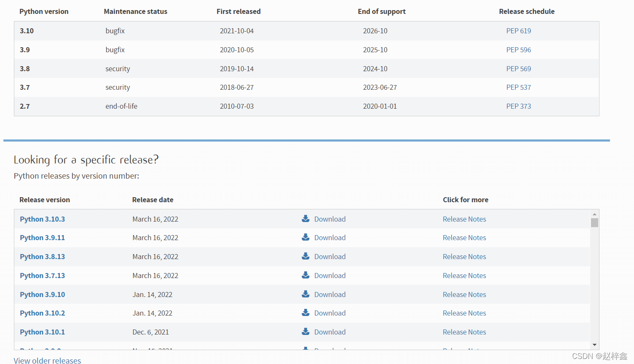This screenshot has width=634, height=364.
Task: Click download icon for Python 3.7.13
Action: coord(305,275)
